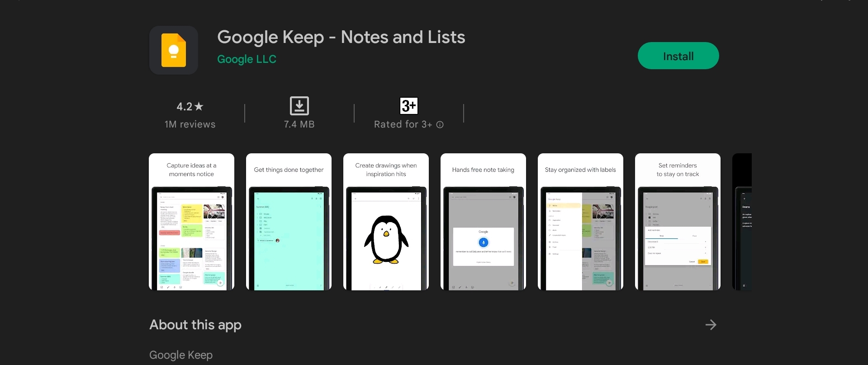The height and width of the screenshot is (365, 868).
Task: Click the 1M reviews label
Action: point(190,124)
